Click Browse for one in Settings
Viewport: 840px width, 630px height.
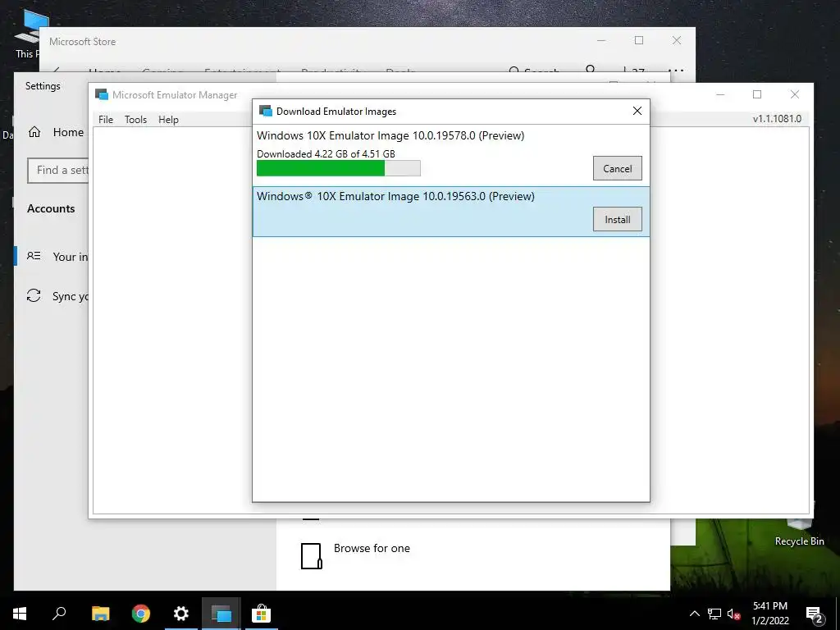click(372, 548)
